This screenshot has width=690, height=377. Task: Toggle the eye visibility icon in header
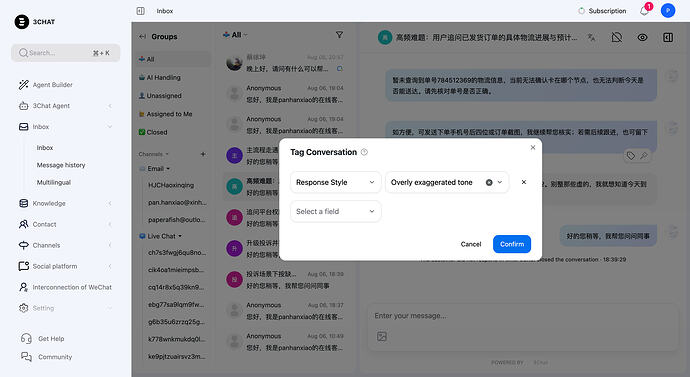pyautogui.click(x=642, y=37)
